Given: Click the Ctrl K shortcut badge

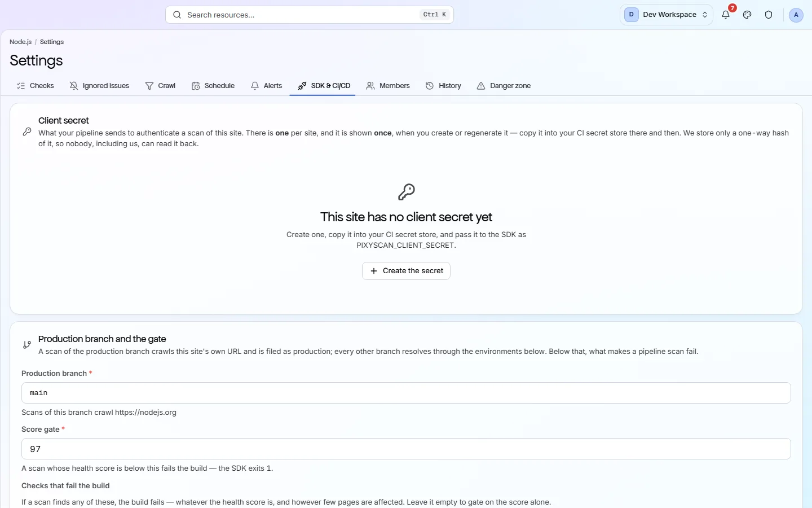Looking at the screenshot, I should [435, 15].
